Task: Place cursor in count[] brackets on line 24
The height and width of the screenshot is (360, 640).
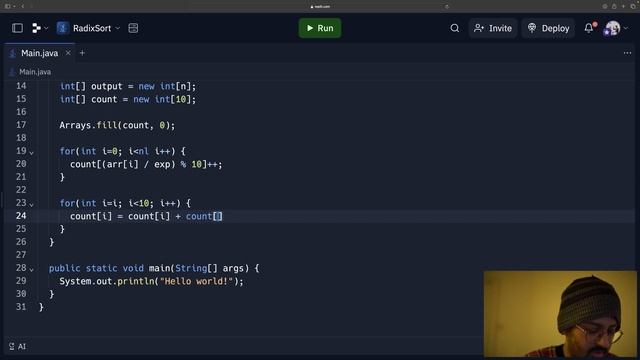Action: (x=218, y=216)
